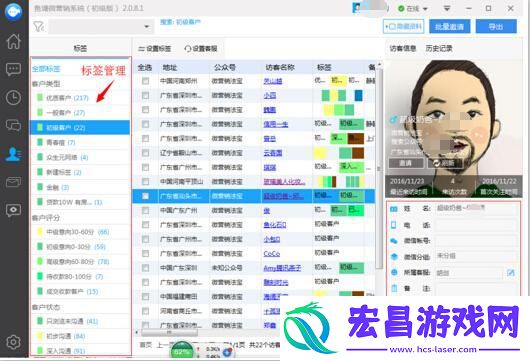Image resolution: width=530 pixels, height=361 pixels.
Task: Open the double chat bubbles sidebar icon
Action: (14, 125)
